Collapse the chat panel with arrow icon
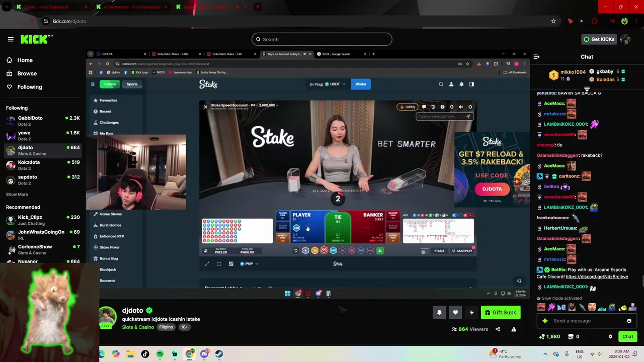This screenshot has height=362, width=644. pyautogui.click(x=536, y=57)
